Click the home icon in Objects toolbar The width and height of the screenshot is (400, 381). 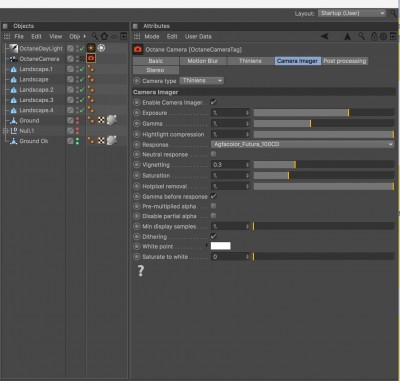104,36
